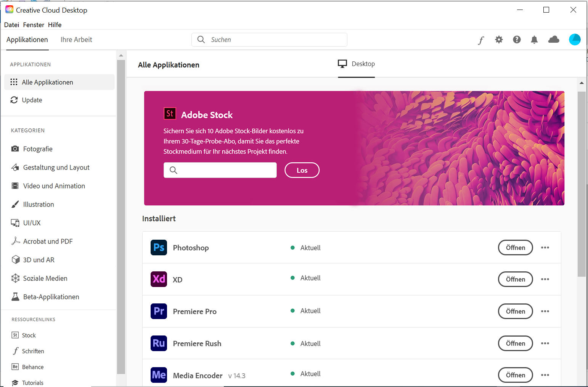Open the Adobe Fonts icon in top bar
Screen dimensions: 588x387
coord(481,39)
